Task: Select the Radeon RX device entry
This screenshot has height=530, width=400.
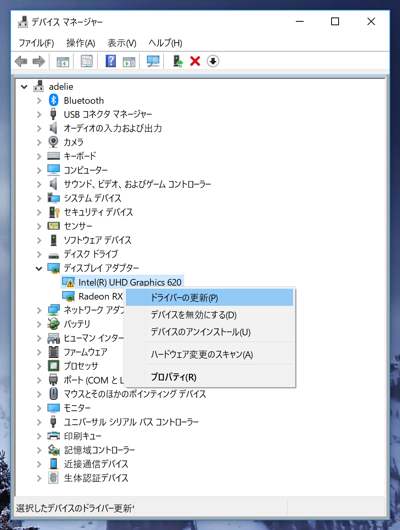Action: coord(100,296)
